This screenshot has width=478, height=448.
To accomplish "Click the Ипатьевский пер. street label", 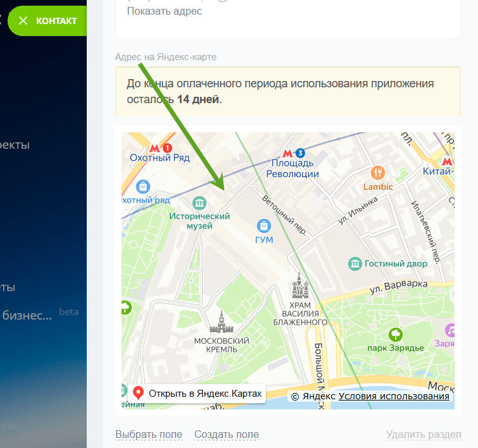I will coord(426,232).
